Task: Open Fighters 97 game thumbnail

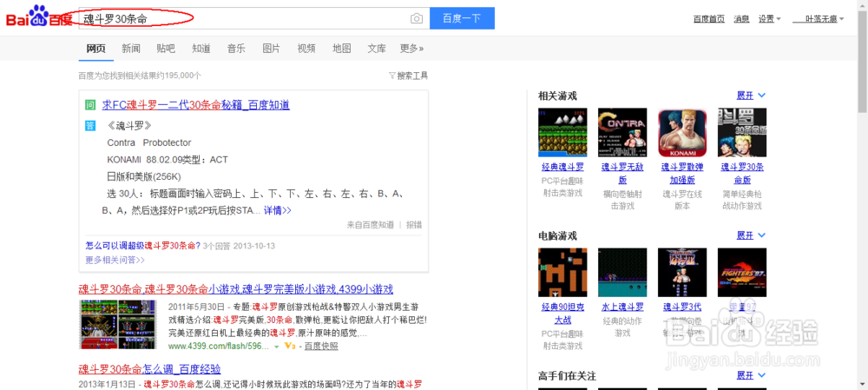Action: pos(742,272)
